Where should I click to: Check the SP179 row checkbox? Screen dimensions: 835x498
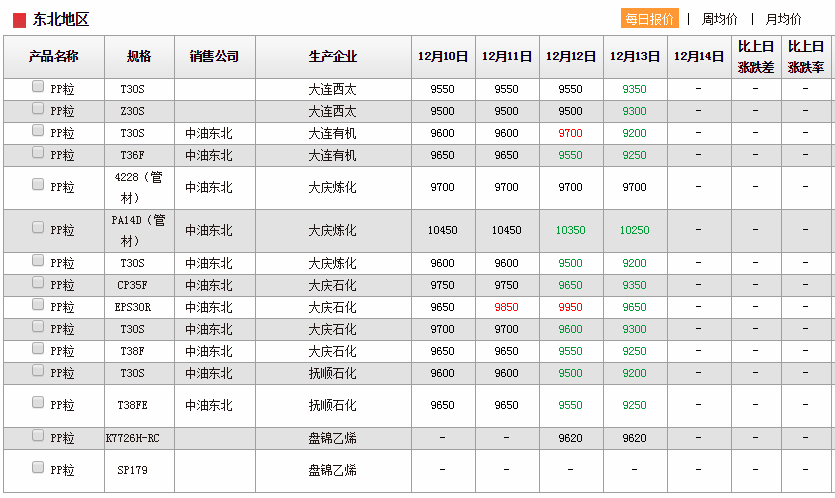(38, 467)
